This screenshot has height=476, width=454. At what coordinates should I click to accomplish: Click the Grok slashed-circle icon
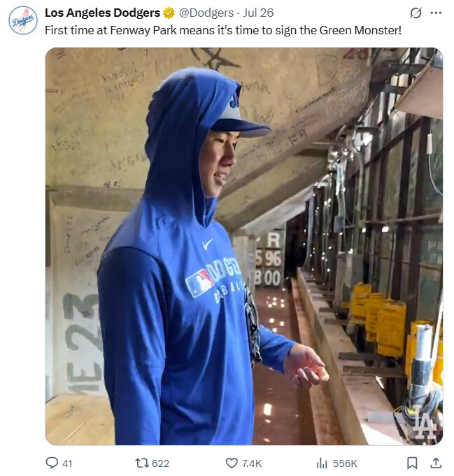[416, 13]
